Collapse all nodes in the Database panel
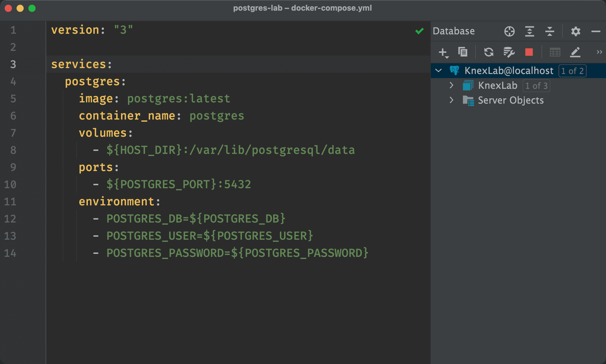Screen dimensions: 606x364 pos(550,31)
